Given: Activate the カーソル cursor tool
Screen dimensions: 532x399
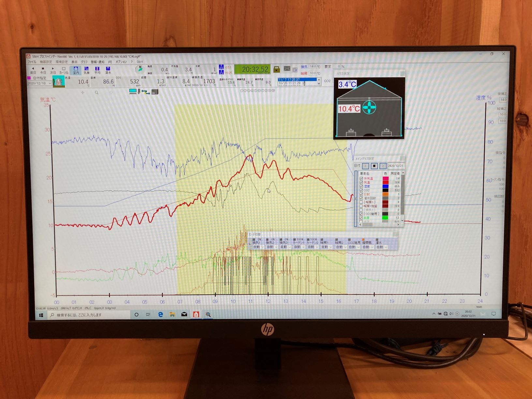Looking at the screenshot, I should coord(64,70).
